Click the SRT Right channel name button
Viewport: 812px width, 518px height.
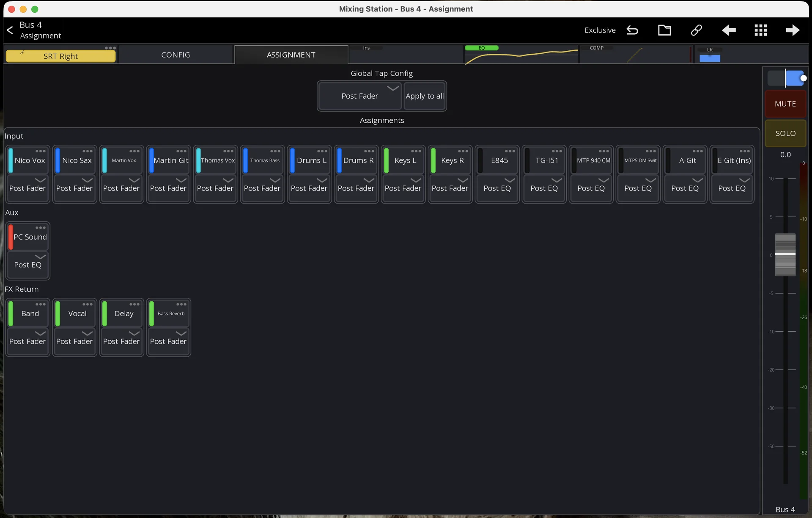(60, 56)
